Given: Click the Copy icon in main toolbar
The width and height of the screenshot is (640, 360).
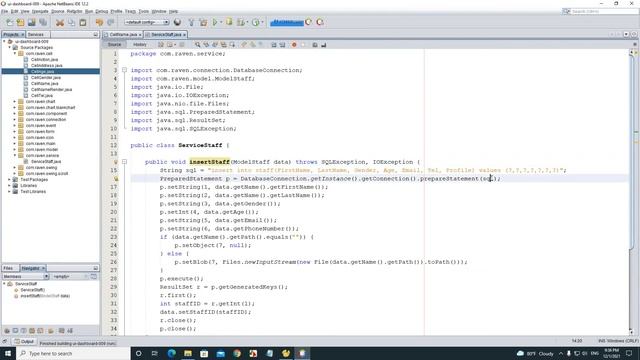Looking at the screenshot, I should point(71,22).
